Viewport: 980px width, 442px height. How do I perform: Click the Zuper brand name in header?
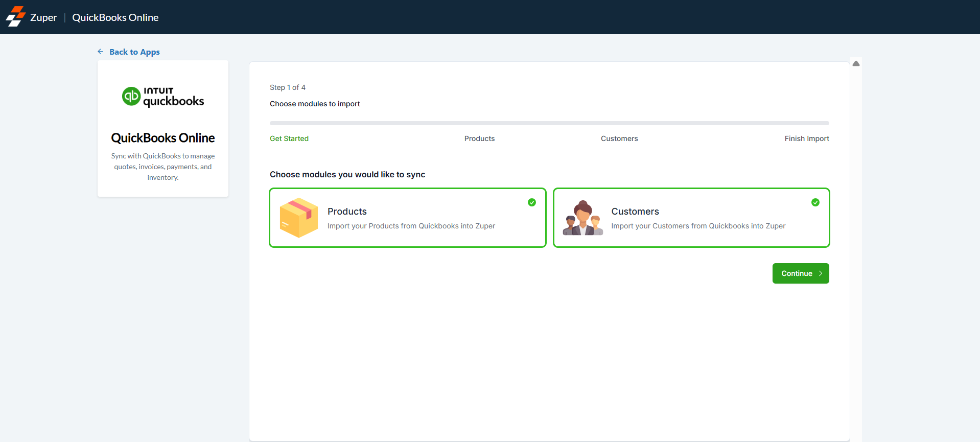click(43, 17)
